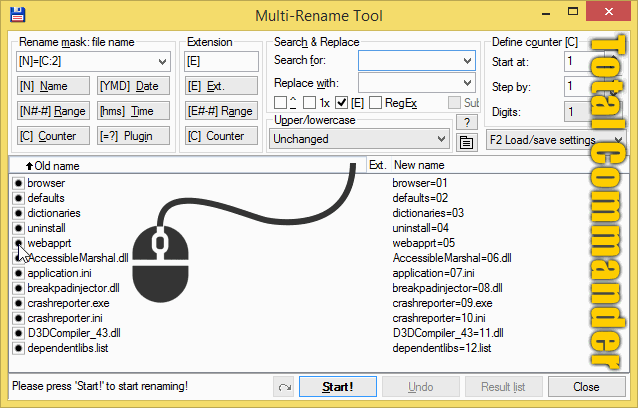The width and height of the screenshot is (638, 408).
Task: Uncheck the [E] extension search checkbox
Action: click(x=341, y=103)
